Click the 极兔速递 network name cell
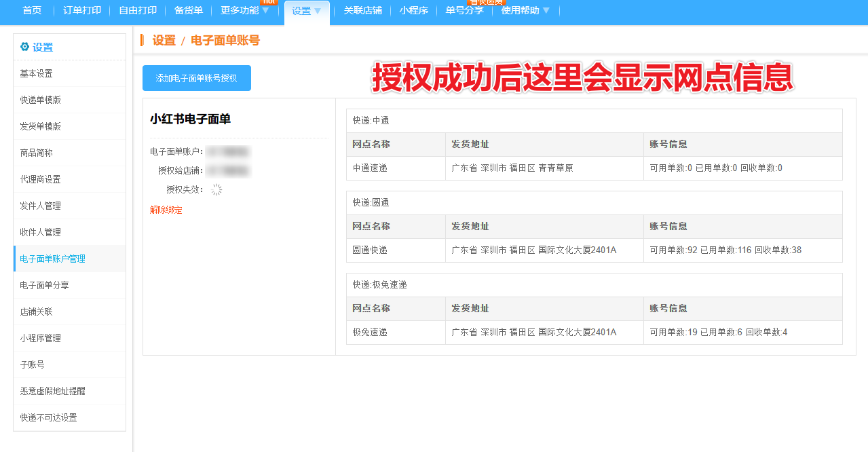868x452 pixels. click(396, 332)
